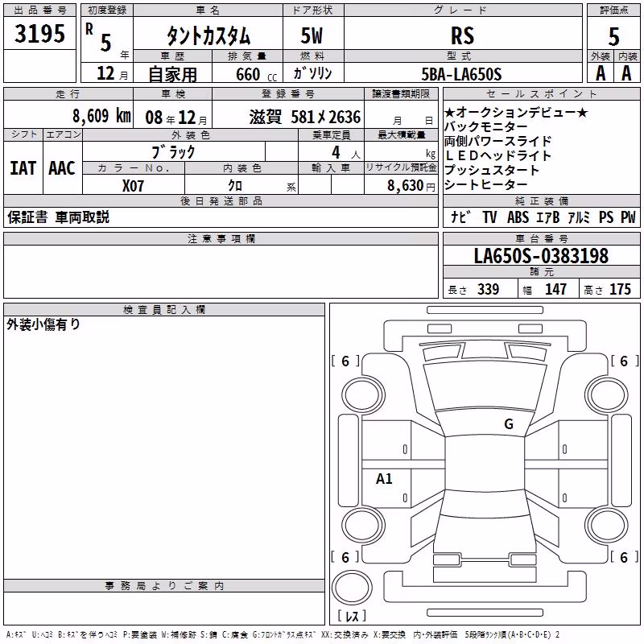The image size is (644, 644).
Task: Click the lot number 3195
Action: pos(39,33)
